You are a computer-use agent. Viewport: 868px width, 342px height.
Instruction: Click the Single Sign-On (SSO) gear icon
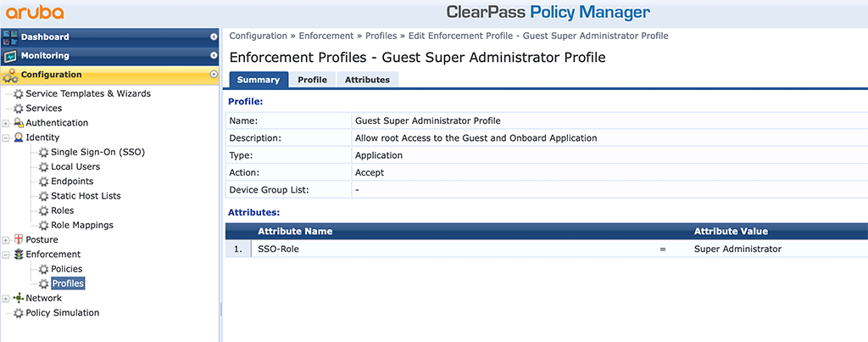44,152
